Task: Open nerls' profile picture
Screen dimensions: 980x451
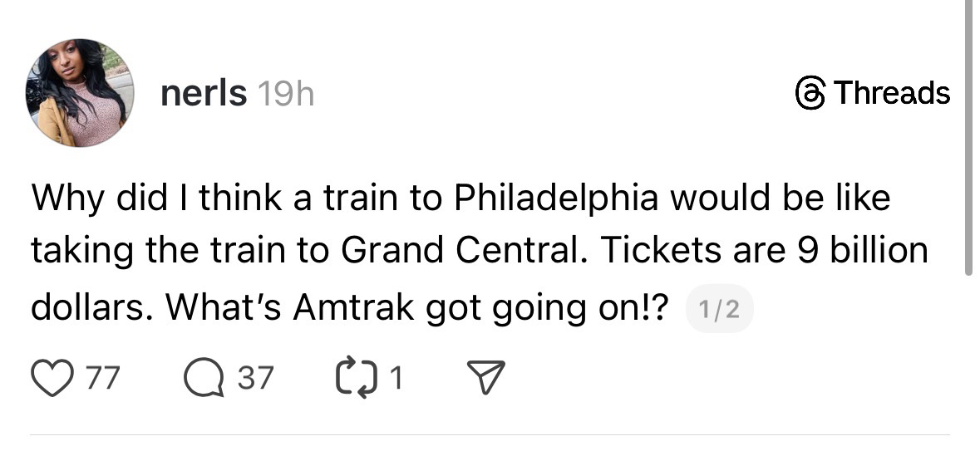Action: [81, 93]
